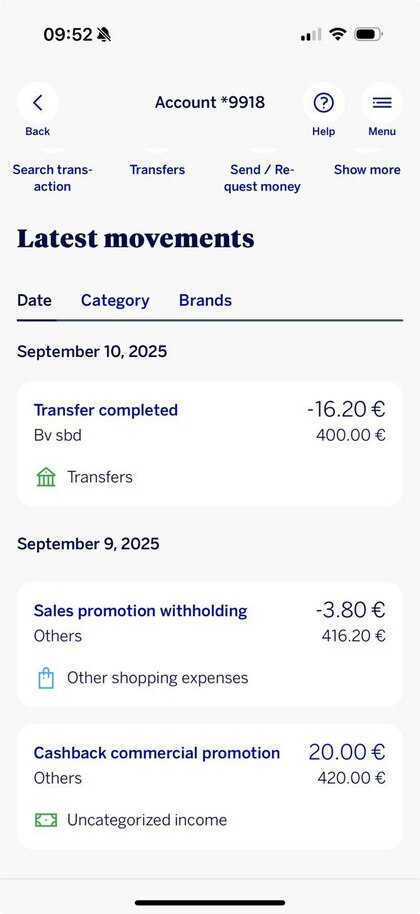The width and height of the screenshot is (420, 914).
Task: Switch to the Brands tab
Action: click(205, 301)
